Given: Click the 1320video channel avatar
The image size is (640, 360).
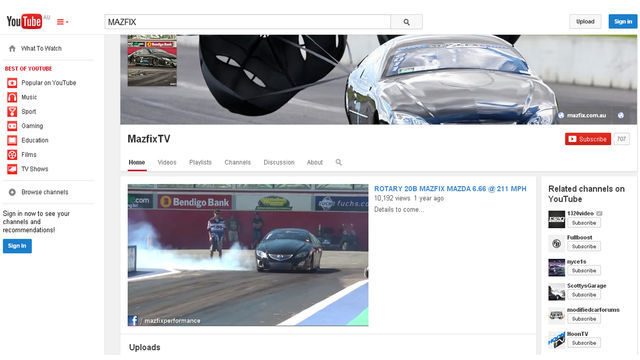Looking at the screenshot, I should click(556, 220).
